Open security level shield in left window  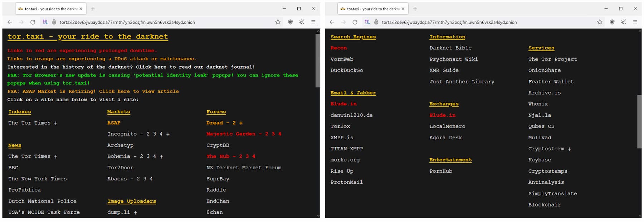pos(291,22)
